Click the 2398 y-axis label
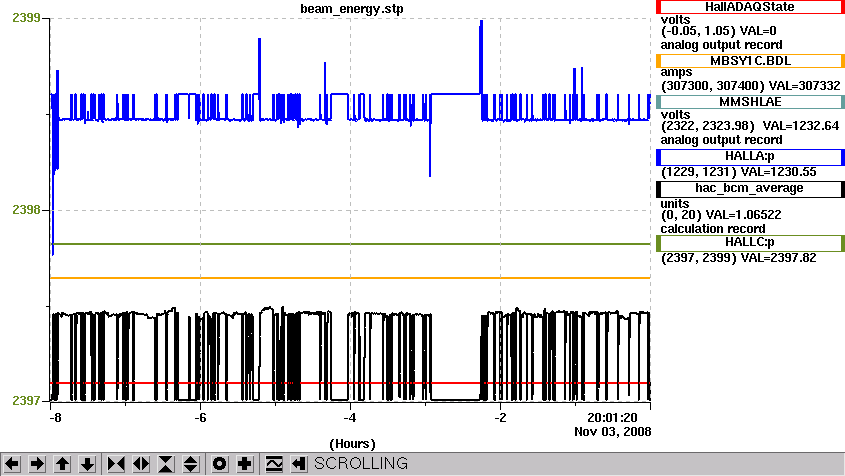 pos(26,210)
